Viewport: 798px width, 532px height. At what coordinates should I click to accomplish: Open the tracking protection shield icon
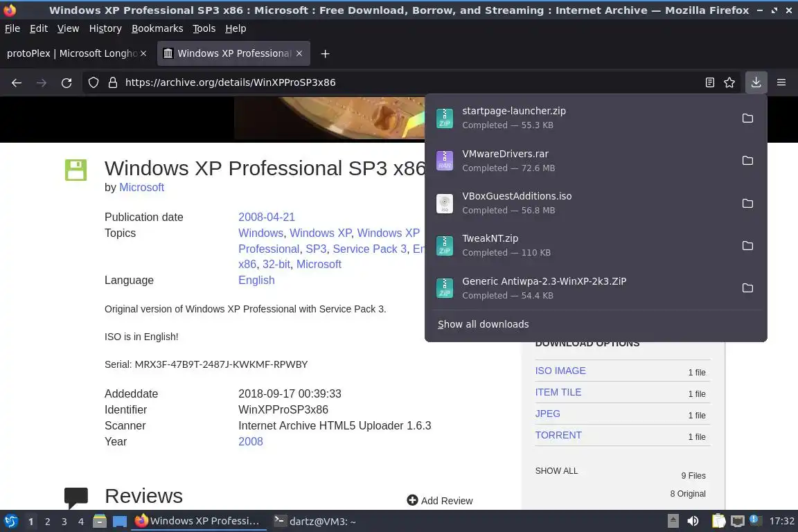tap(93, 82)
